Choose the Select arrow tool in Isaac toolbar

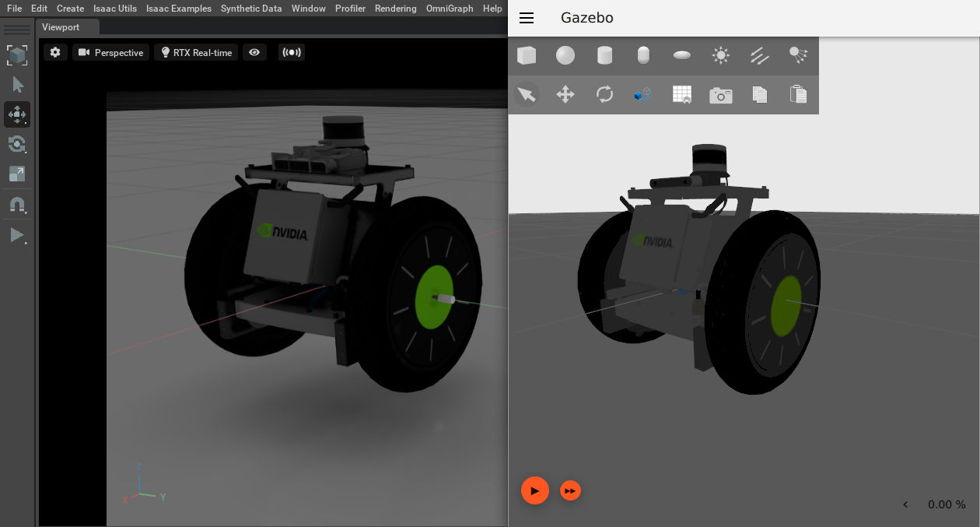17,84
